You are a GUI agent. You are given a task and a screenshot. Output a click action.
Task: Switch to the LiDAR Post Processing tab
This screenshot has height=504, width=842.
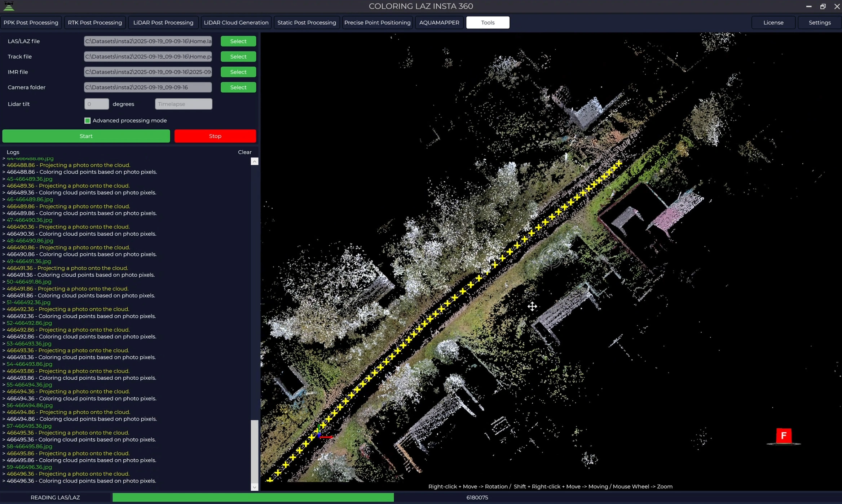pyautogui.click(x=163, y=22)
